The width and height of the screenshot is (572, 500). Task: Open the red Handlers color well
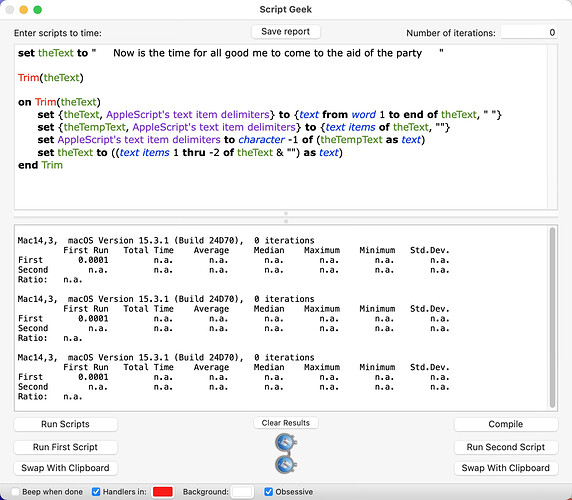(x=163, y=492)
